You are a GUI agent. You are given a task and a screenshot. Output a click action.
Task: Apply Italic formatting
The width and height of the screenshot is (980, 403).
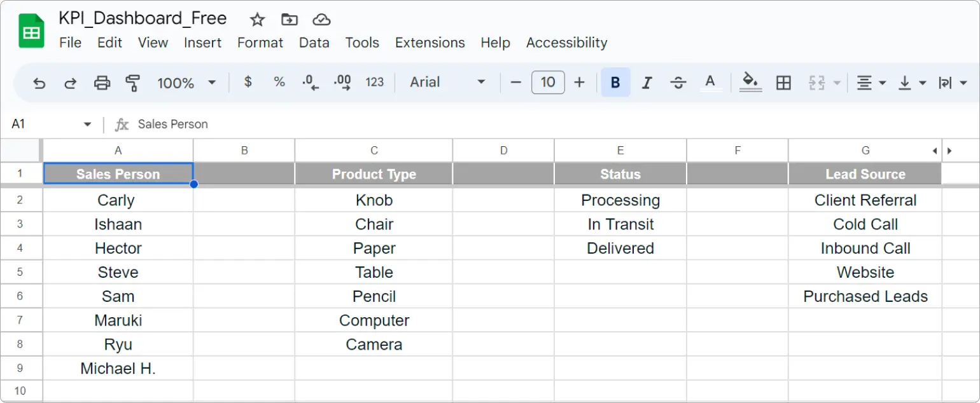pos(647,83)
